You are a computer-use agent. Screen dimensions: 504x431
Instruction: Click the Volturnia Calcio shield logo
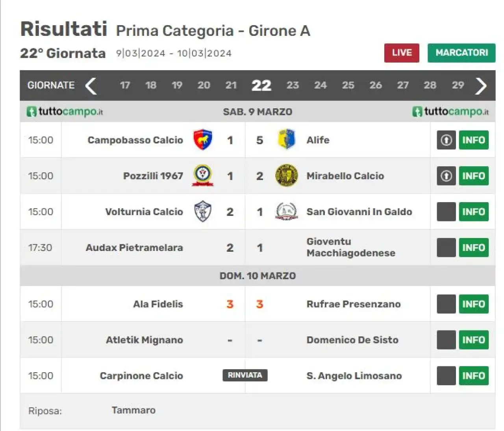click(x=202, y=212)
